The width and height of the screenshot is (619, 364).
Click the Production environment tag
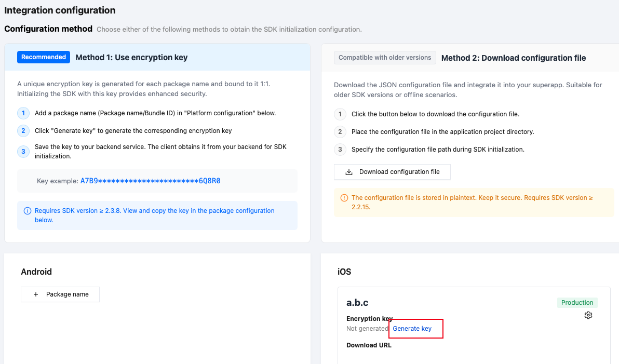577,302
